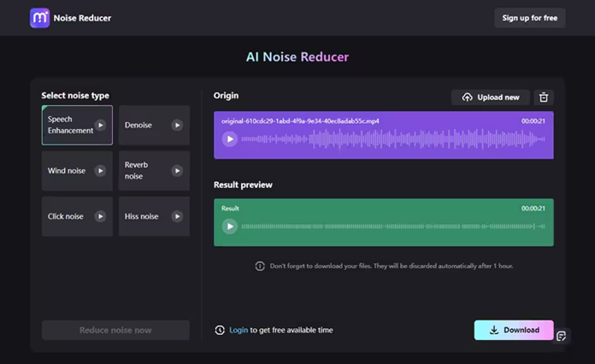Delete the uploaded file with trash icon
This screenshot has height=364, width=595.
coord(544,97)
